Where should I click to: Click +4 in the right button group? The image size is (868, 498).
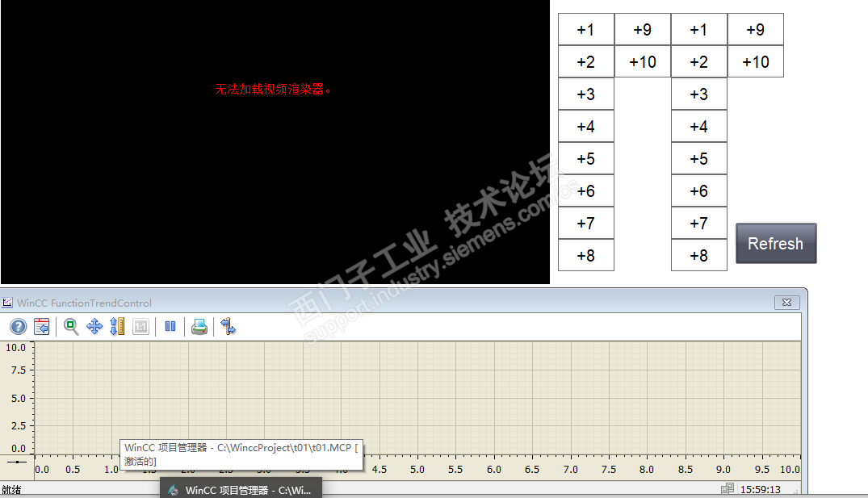click(698, 126)
